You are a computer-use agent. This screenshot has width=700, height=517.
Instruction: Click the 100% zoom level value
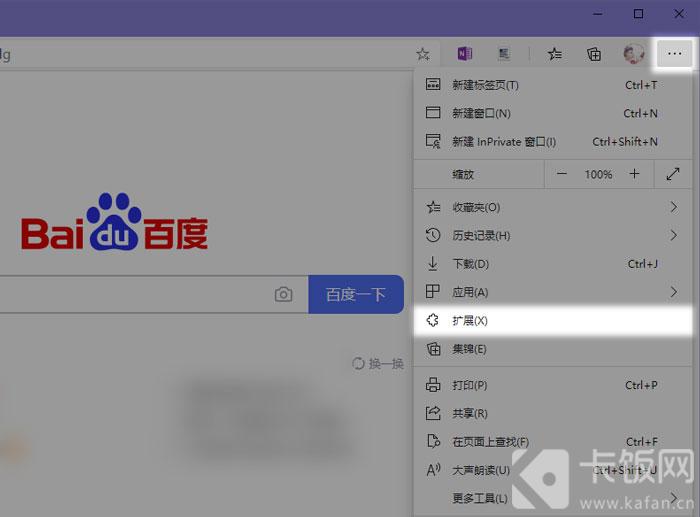click(598, 174)
